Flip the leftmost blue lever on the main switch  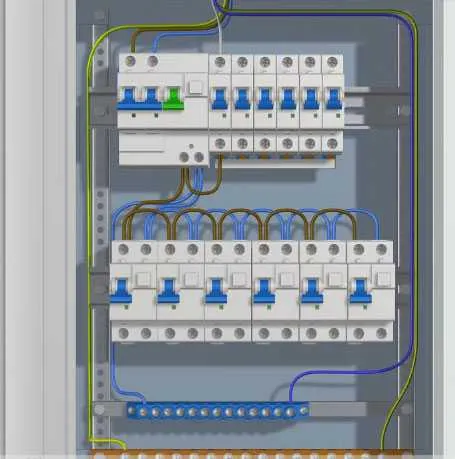pyautogui.click(x=129, y=98)
